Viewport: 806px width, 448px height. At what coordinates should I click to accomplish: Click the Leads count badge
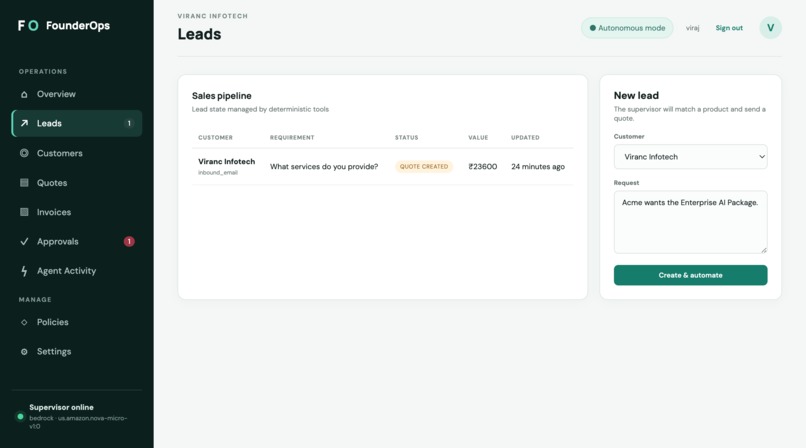tap(129, 123)
